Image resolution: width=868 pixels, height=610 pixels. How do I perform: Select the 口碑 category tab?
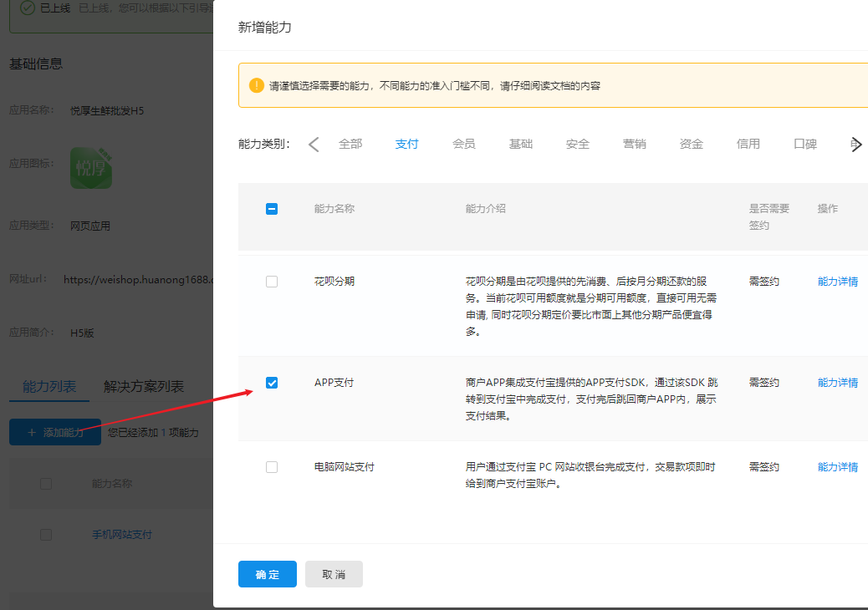click(x=805, y=144)
